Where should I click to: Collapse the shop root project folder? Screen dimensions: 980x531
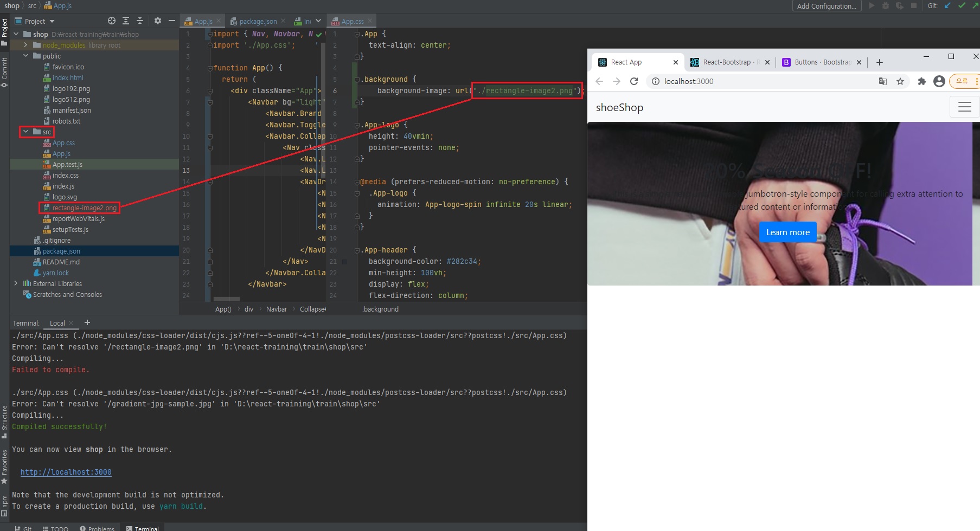pos(16,34)
